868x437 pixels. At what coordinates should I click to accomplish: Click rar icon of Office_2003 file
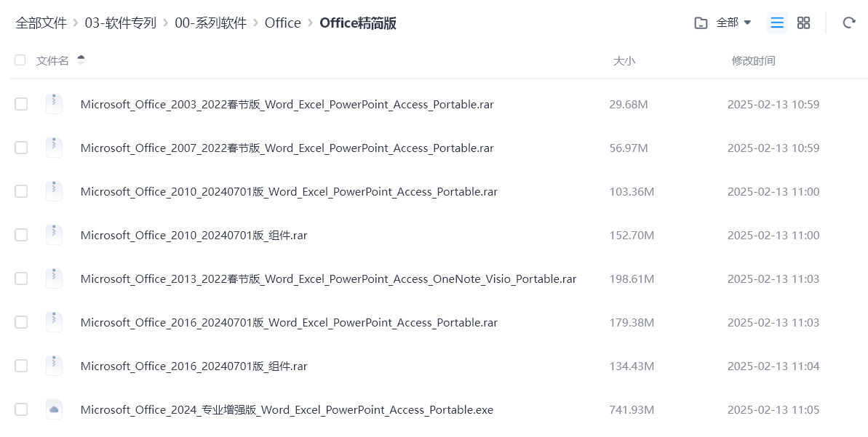point(54,104)
